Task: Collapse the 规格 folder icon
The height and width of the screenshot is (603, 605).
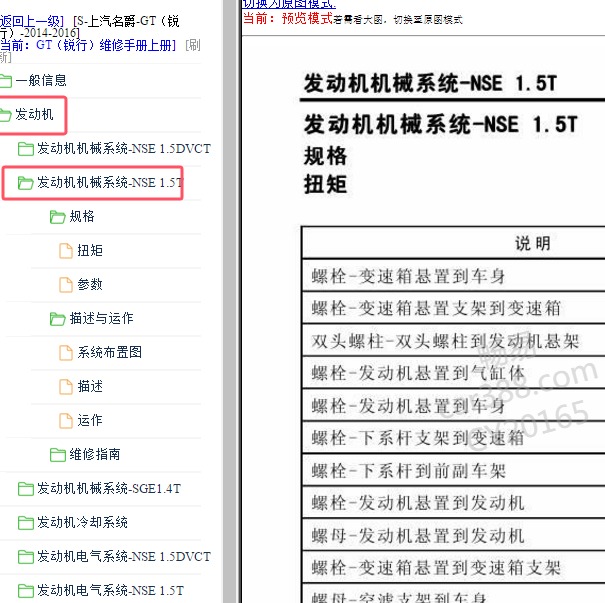Action: pyautogui.click(x=57, y=216)
